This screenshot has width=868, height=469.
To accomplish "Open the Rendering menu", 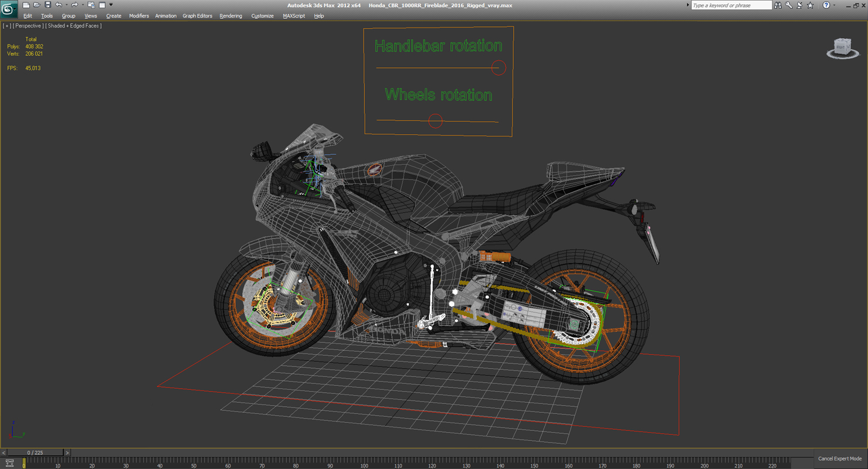I will pyautogui.click(x=231, y=16).
